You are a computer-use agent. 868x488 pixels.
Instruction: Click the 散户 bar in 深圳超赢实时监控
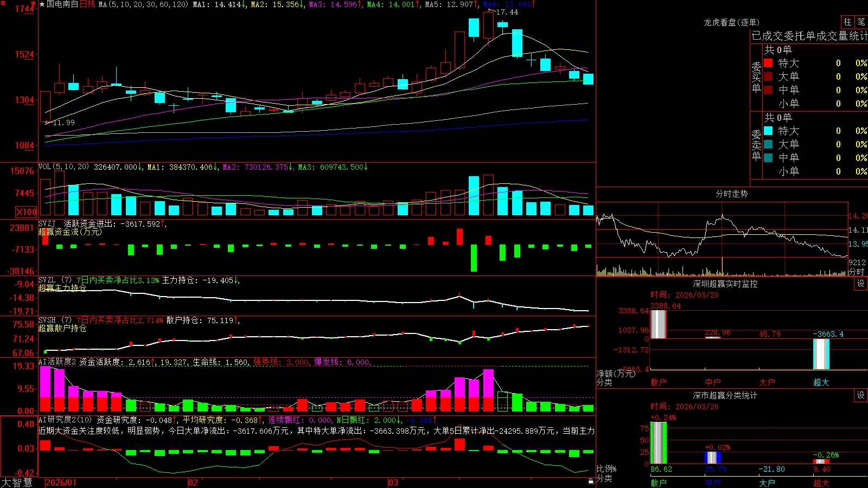point(658,324)
